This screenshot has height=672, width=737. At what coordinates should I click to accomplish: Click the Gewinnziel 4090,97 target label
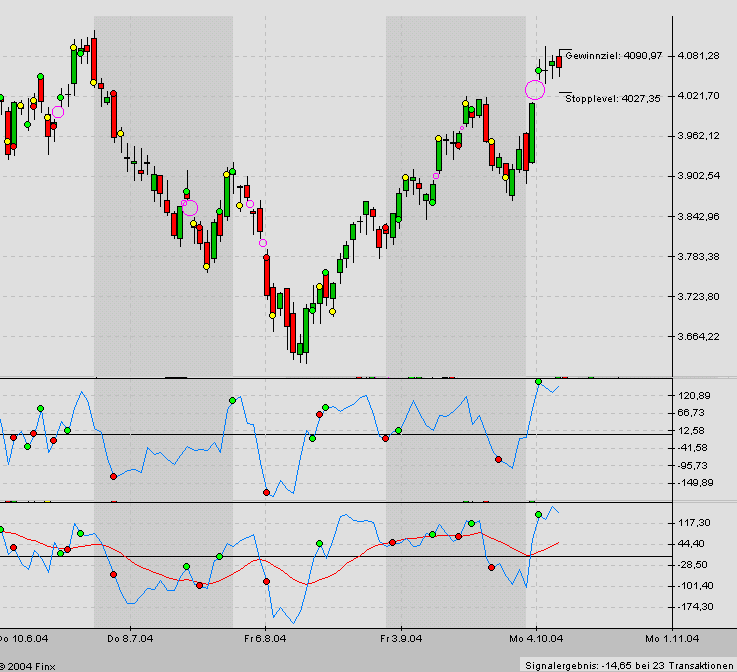pyautogui.click(x=614, y=56)
